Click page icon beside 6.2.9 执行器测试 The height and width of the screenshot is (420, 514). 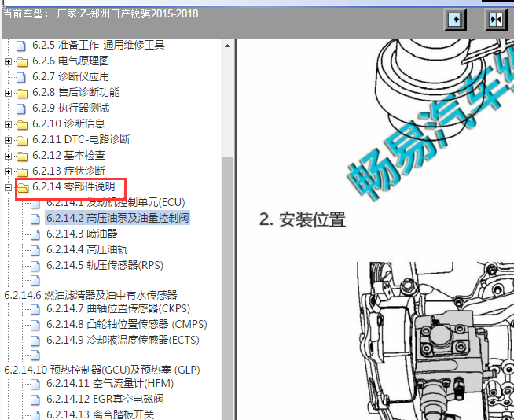21,109
